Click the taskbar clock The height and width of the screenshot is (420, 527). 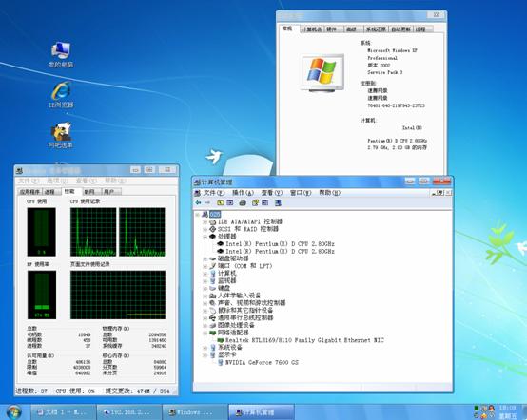(x=508, y=412)
